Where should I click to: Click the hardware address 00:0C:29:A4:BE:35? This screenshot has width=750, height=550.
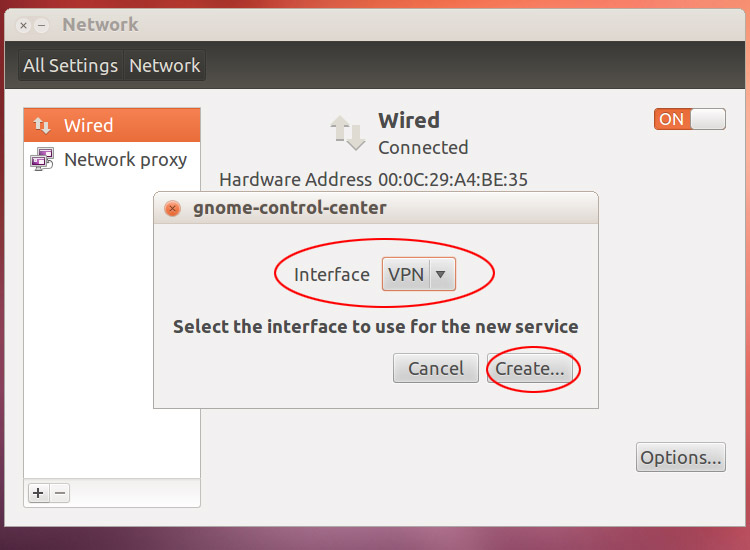pyautogui.click(x=453, y=180)
